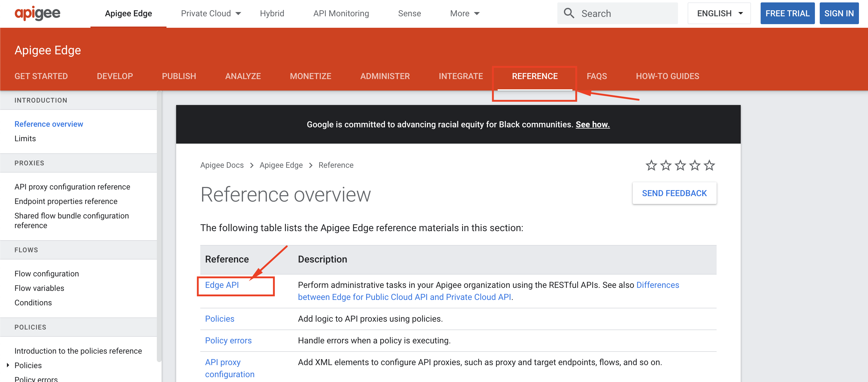Rate the page two stars
The height and width of the screenshot is (382, 868).
tap(666, 165)
